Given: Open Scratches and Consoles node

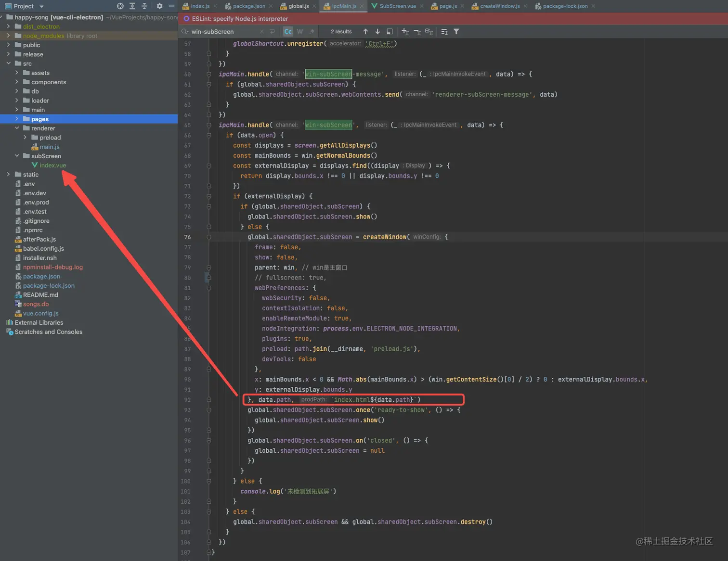Looking at the screenshot, I should (49, 332).
